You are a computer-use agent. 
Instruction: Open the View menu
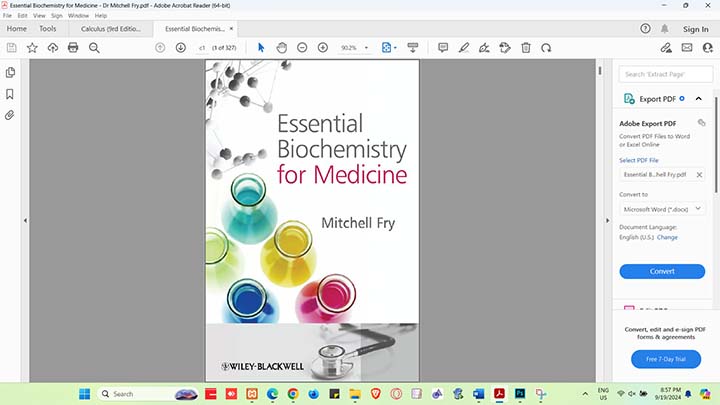click(39, 16)
